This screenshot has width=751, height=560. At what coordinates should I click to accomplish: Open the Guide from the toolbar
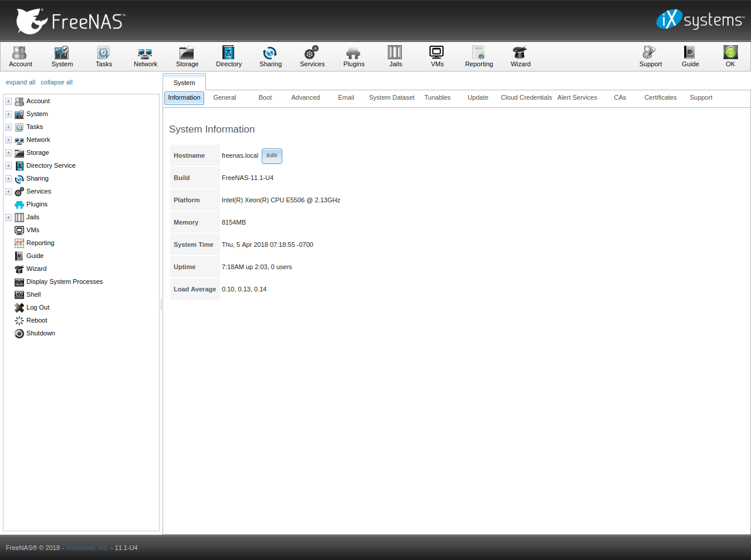point(689,56)
